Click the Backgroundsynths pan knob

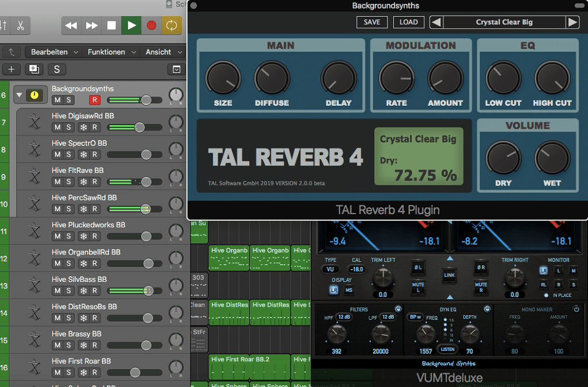click(176, 95)
